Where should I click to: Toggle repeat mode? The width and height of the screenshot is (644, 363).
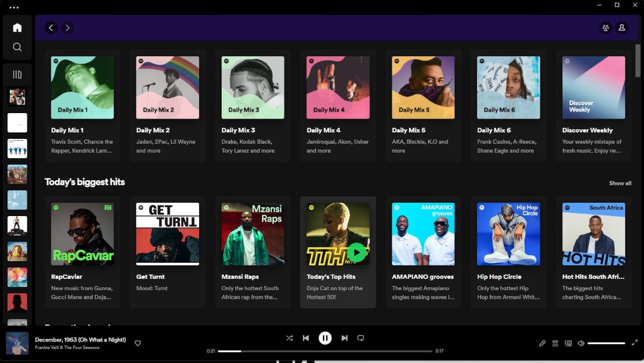[x=361, y=338]
